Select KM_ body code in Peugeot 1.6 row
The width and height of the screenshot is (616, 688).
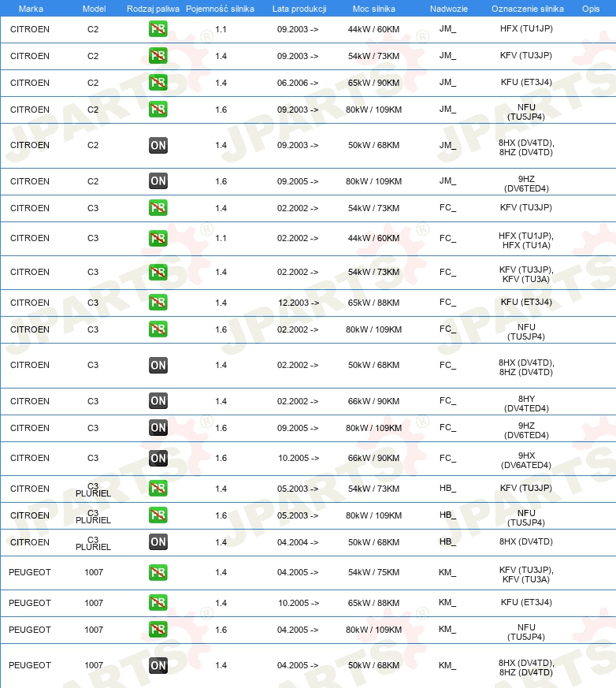[x=447, y=629]
